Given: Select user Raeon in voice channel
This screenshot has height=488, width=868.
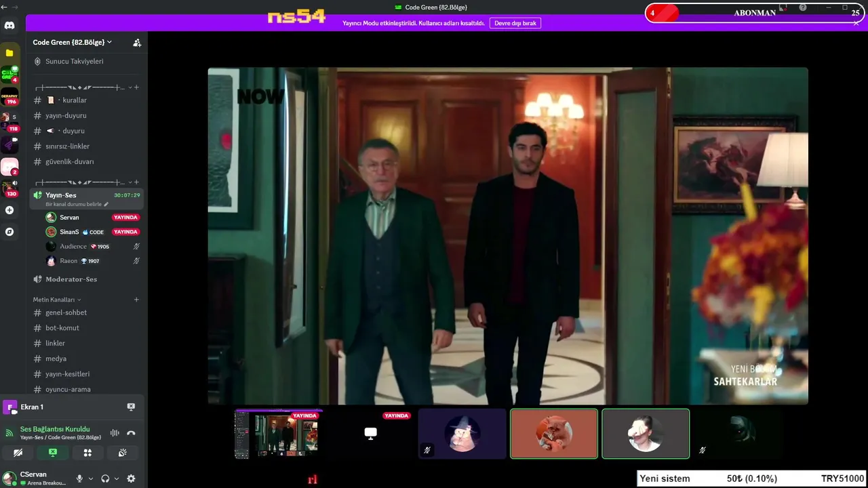Looking at the screenshot, I should click(x=92, y=261).
